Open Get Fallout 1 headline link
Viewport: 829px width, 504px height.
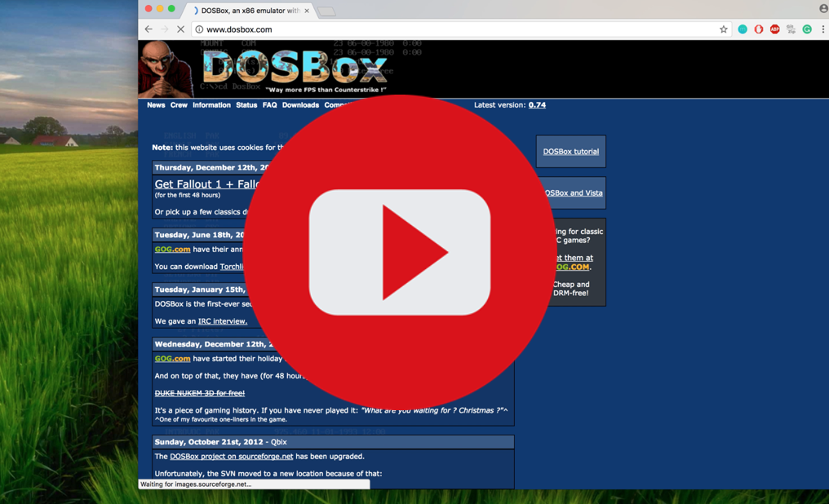point(206,184)
